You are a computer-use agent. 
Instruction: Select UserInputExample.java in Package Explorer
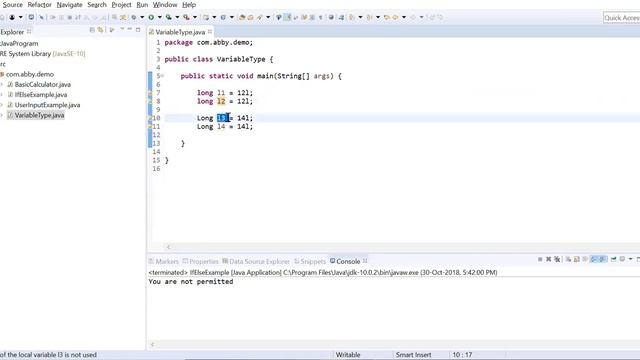tap(47, 105)
